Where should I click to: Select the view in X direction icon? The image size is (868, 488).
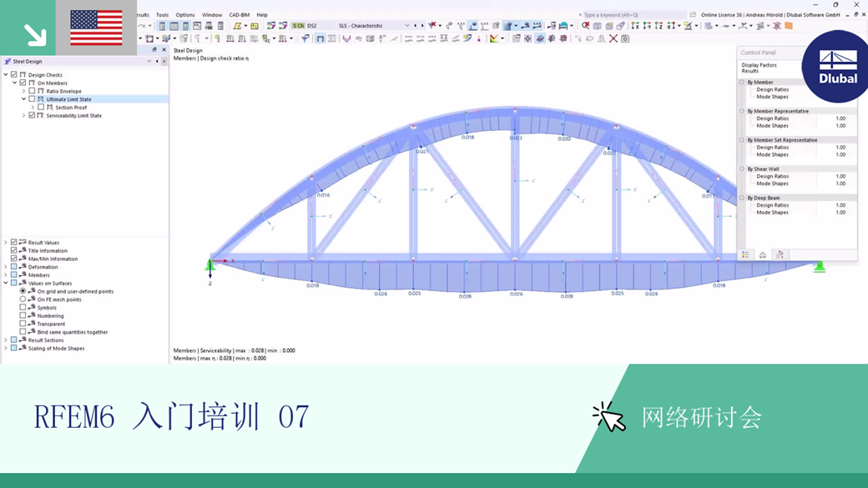[635, 26]
